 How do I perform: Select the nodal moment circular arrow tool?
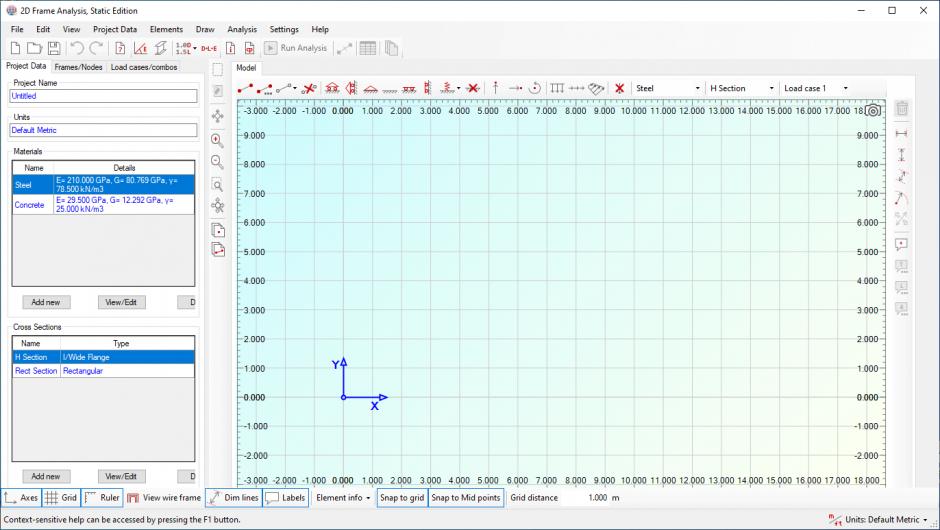[x=534, y=88]
